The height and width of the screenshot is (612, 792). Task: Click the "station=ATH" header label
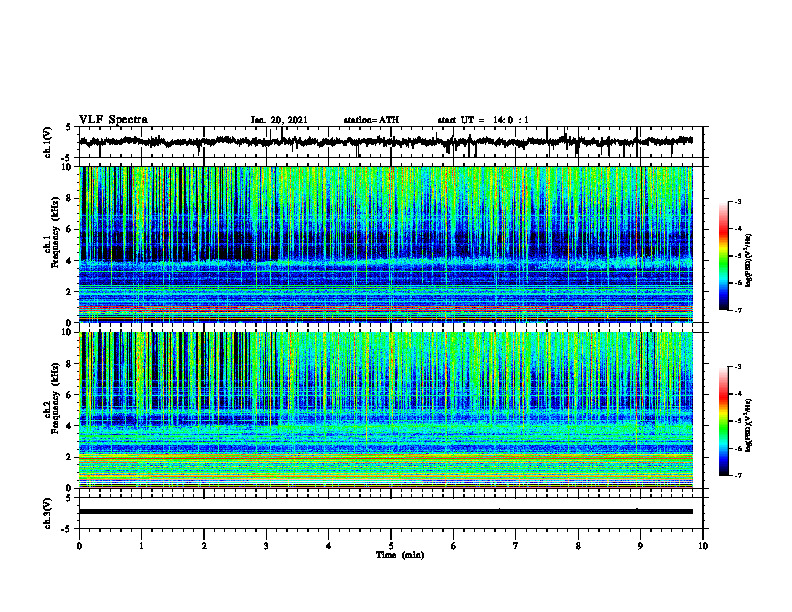(x=371, y=120)
